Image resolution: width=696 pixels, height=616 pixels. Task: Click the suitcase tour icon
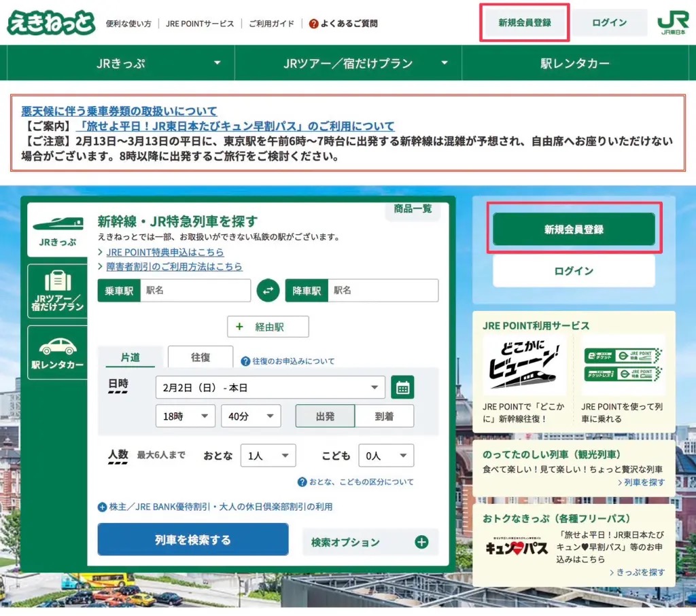[x=58, y=280]
